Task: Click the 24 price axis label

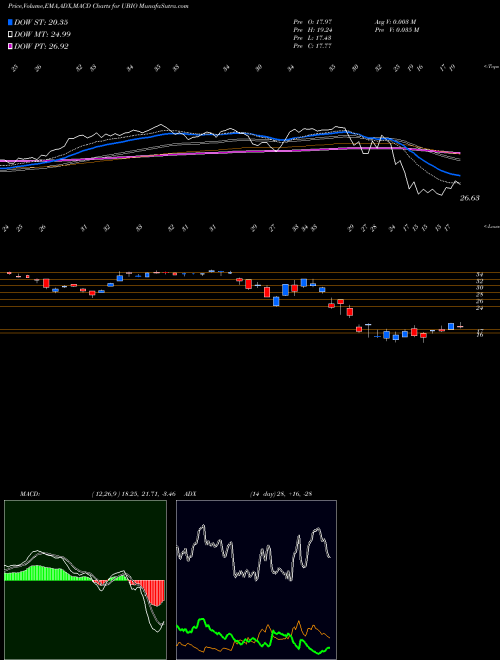Action: (479, 308)
